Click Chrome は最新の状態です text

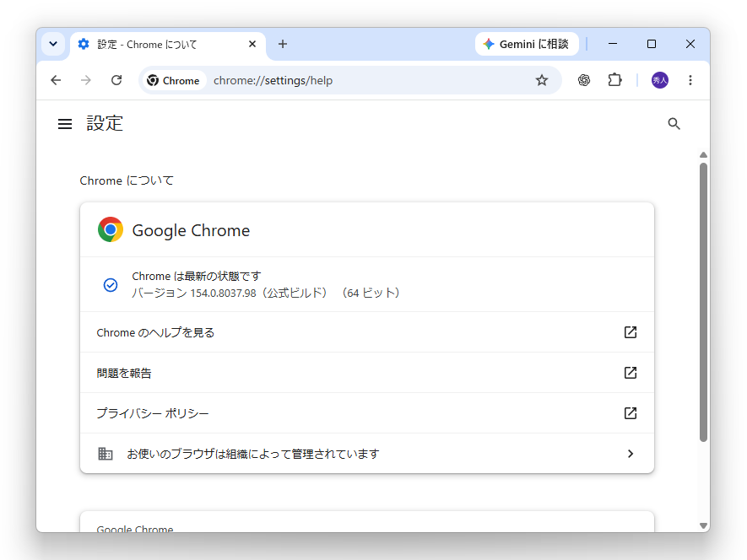pos(197,276)
